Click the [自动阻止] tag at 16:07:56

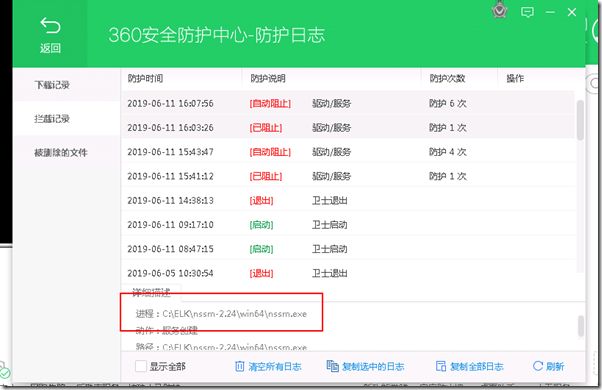270,104
